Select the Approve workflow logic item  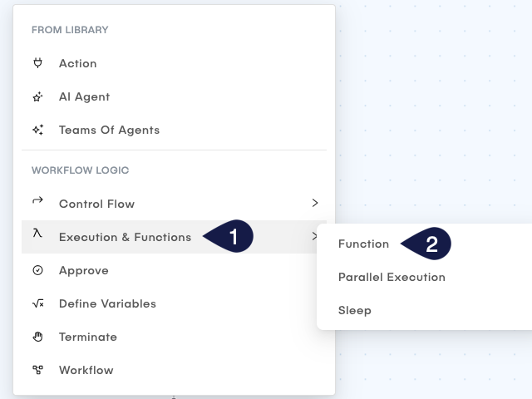pyautogui.click(x=84, y=271)
